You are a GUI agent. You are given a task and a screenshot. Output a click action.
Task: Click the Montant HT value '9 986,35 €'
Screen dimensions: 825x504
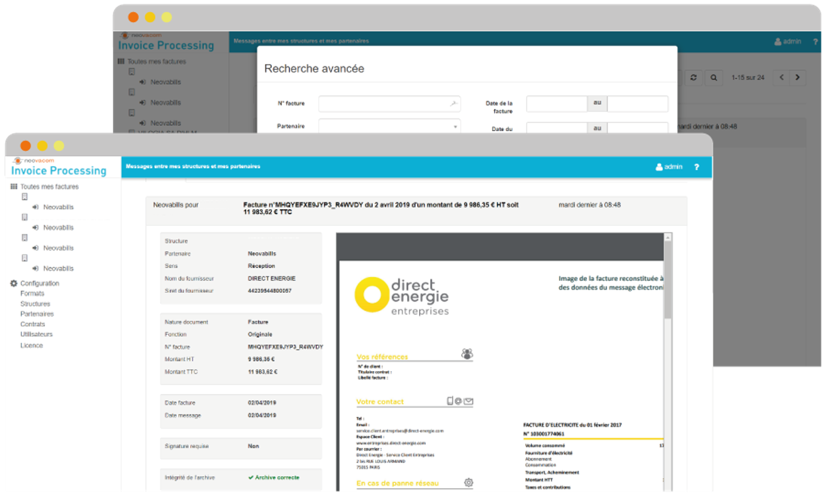pos(261,359)
